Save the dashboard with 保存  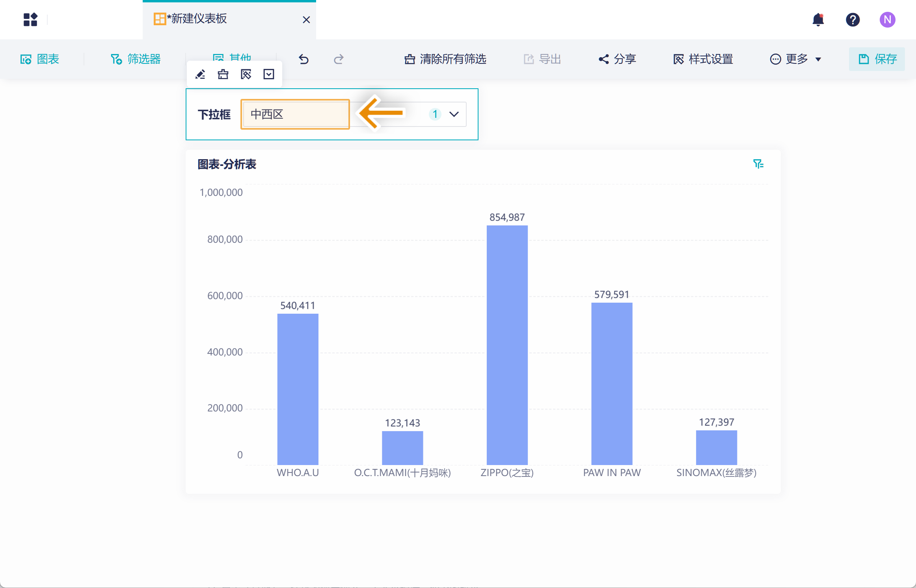point(877,59)
